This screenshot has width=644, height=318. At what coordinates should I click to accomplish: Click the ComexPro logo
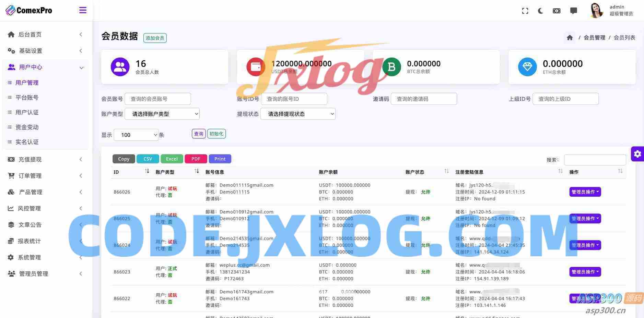click(x=29, y=10)
